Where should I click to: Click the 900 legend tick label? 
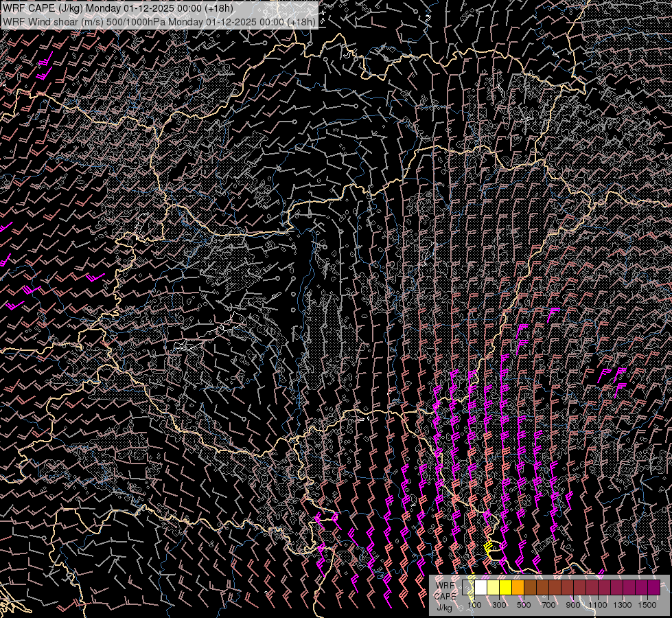click(573, 605)
